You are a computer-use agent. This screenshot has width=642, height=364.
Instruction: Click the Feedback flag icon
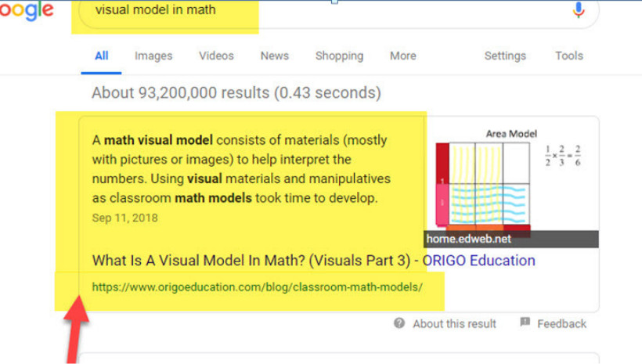(525, 323)
